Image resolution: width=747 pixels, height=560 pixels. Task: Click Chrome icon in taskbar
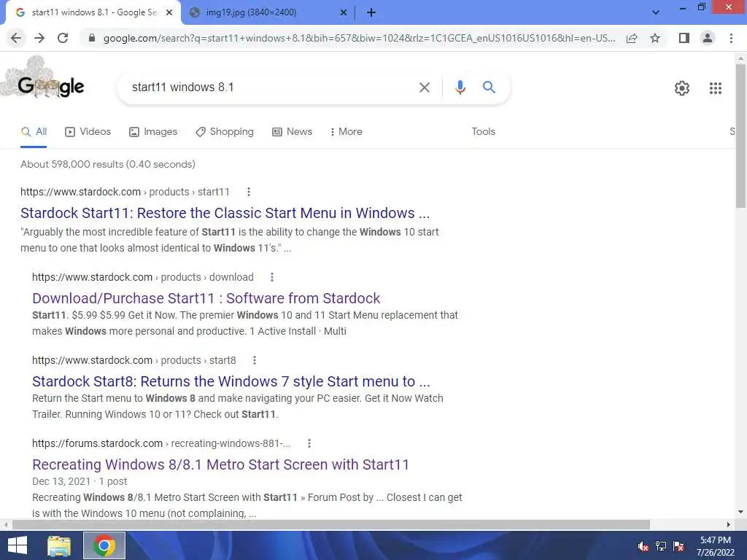coord(104,545)
